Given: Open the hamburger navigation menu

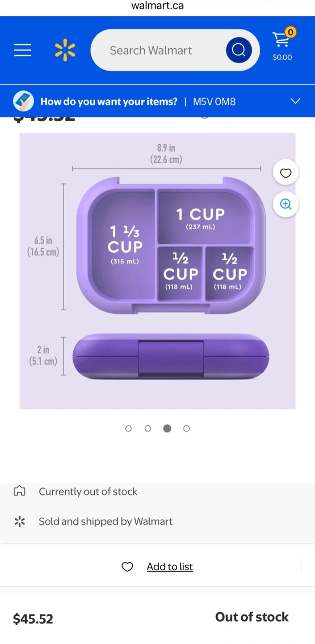Looking at the screenshot, I should pyautogui.click(x=23, y=50).
